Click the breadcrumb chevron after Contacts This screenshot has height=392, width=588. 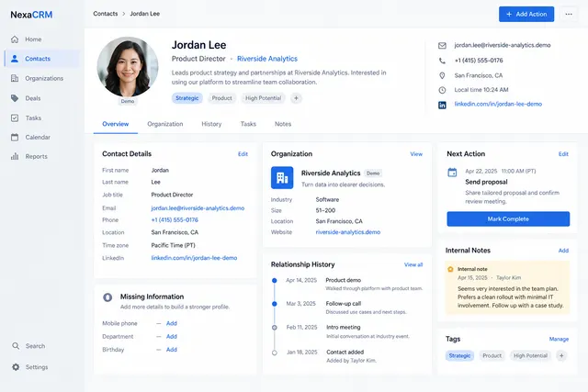coord(124,14)
